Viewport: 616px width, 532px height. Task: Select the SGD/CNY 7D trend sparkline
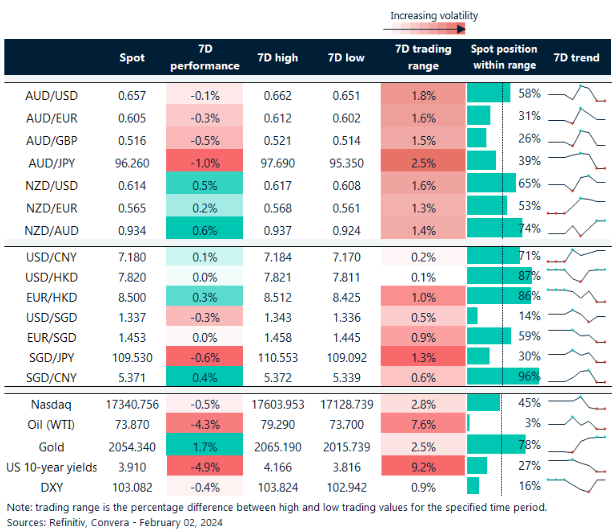point(577,377)
